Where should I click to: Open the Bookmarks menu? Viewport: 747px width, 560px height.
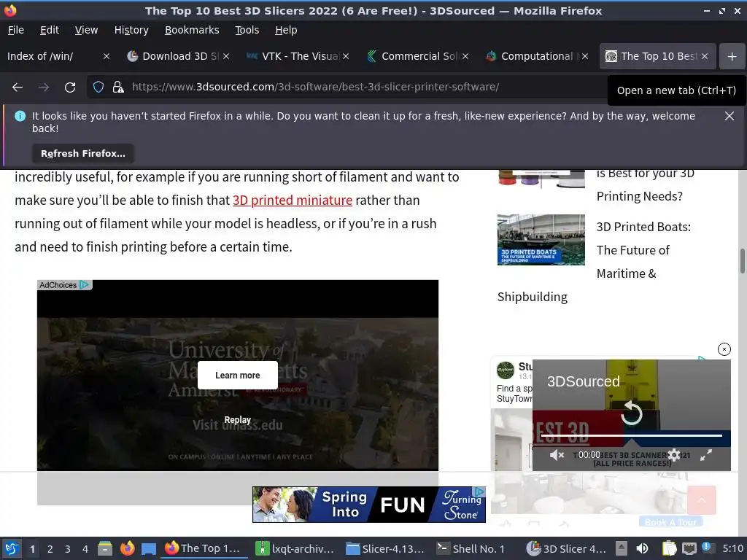pyautogui.click(x=192, y=30)
